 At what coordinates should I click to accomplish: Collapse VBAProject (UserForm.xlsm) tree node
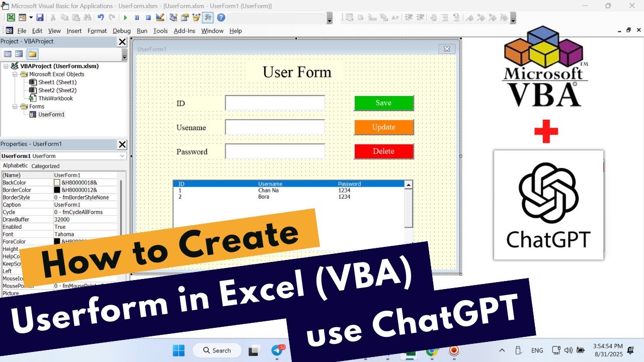click(6, 66)
